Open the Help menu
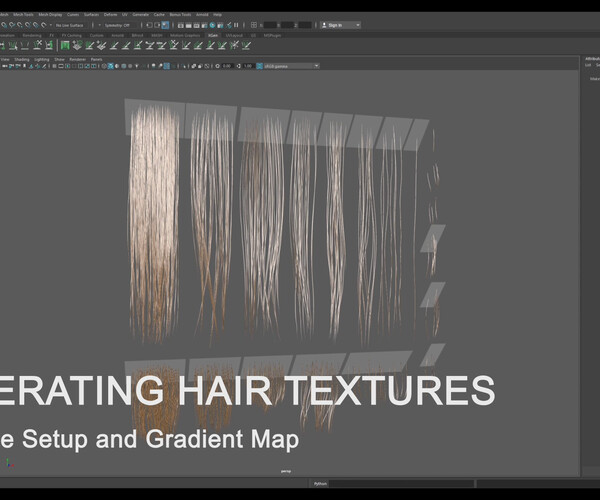 tap(217, 15)
